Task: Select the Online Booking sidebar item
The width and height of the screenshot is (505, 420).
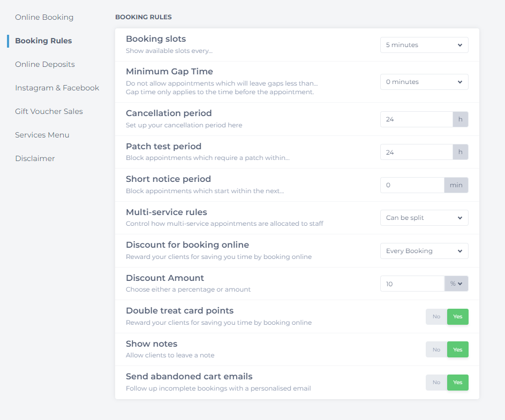Action: click(44, 17)
